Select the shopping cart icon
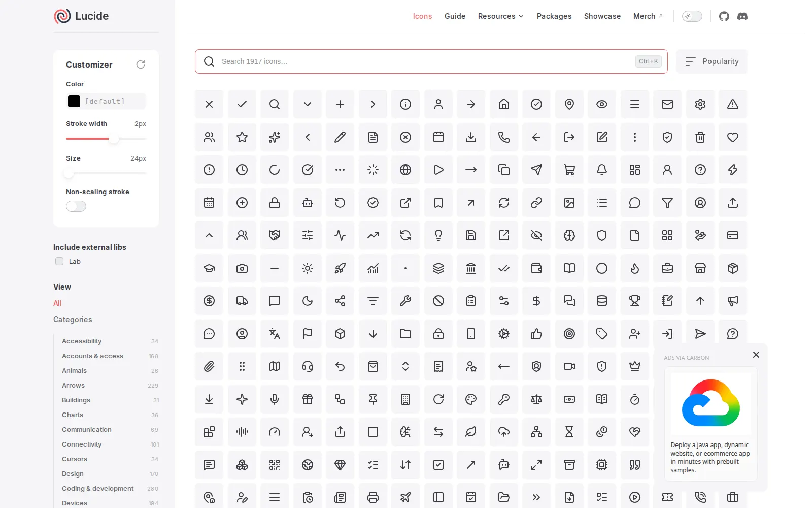This screenshot has height=508, width=812. [x=569, y=170]
